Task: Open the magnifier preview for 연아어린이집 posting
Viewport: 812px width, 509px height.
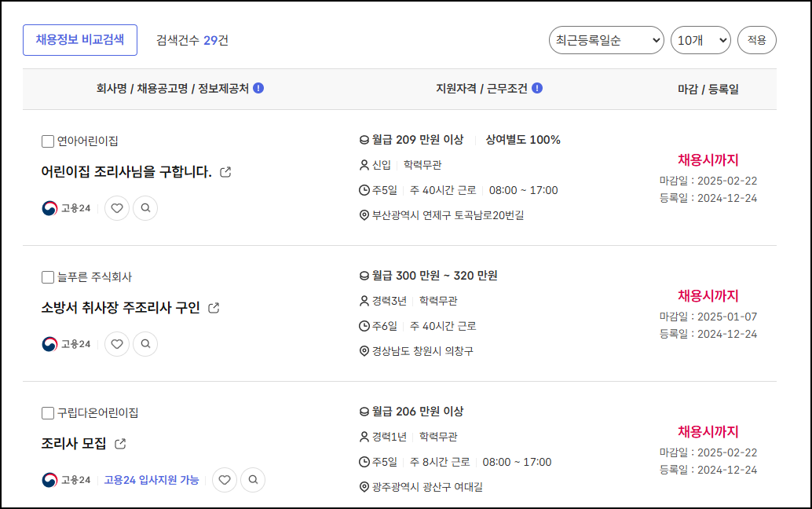Action: (145, 208)
